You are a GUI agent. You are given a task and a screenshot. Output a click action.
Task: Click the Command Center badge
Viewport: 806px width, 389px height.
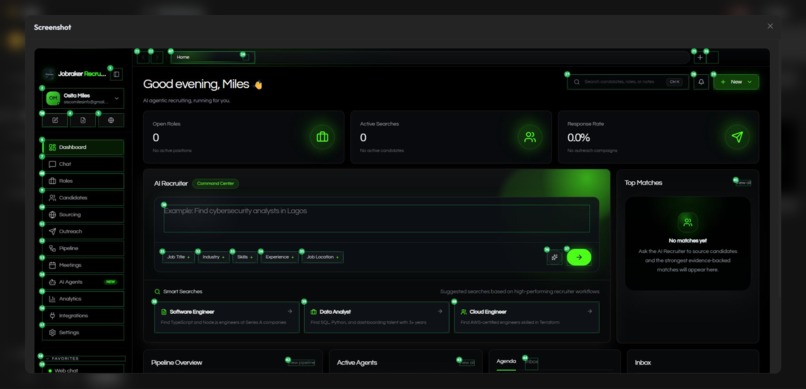pyautogui.click(x=216, y=183)
